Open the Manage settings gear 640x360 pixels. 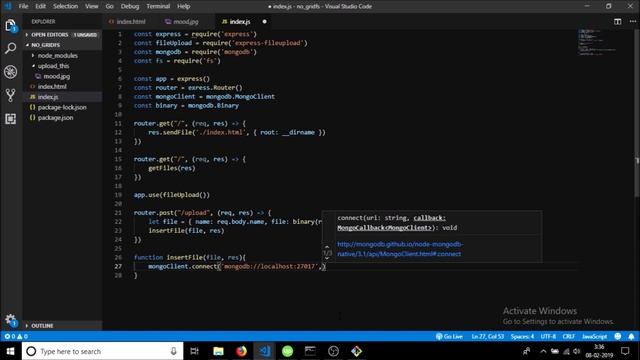pyautogui.click(x=11, y=320)
